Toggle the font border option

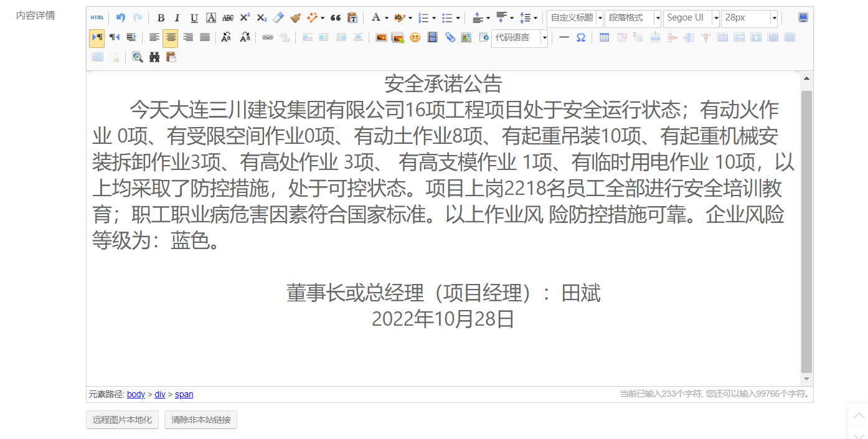211,18
